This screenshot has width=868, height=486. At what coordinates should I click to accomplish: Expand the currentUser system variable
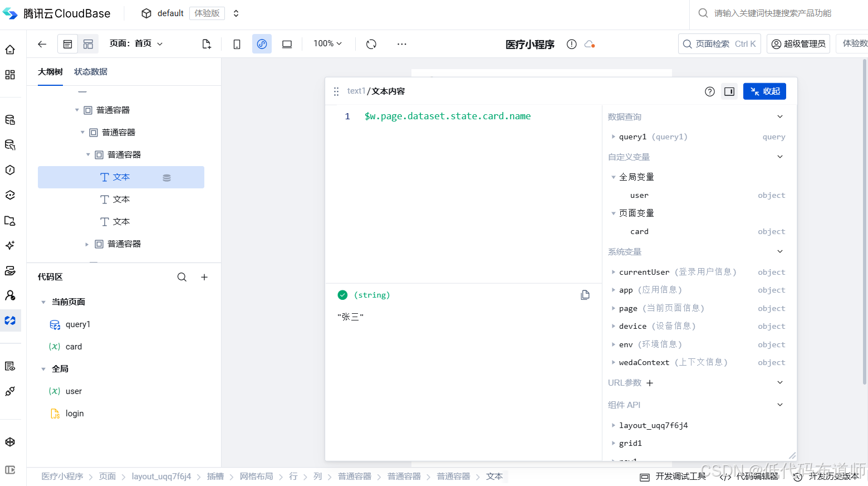612,272
